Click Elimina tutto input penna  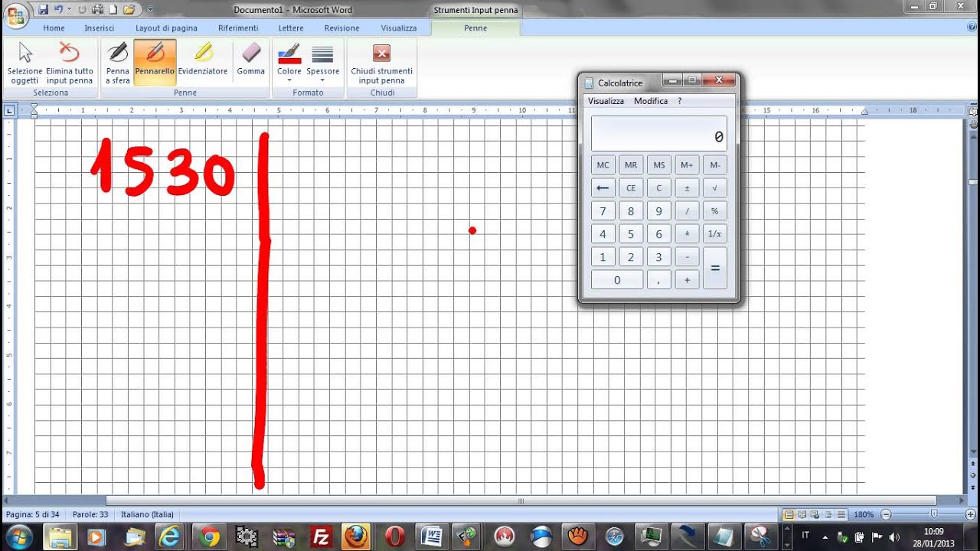70,64
